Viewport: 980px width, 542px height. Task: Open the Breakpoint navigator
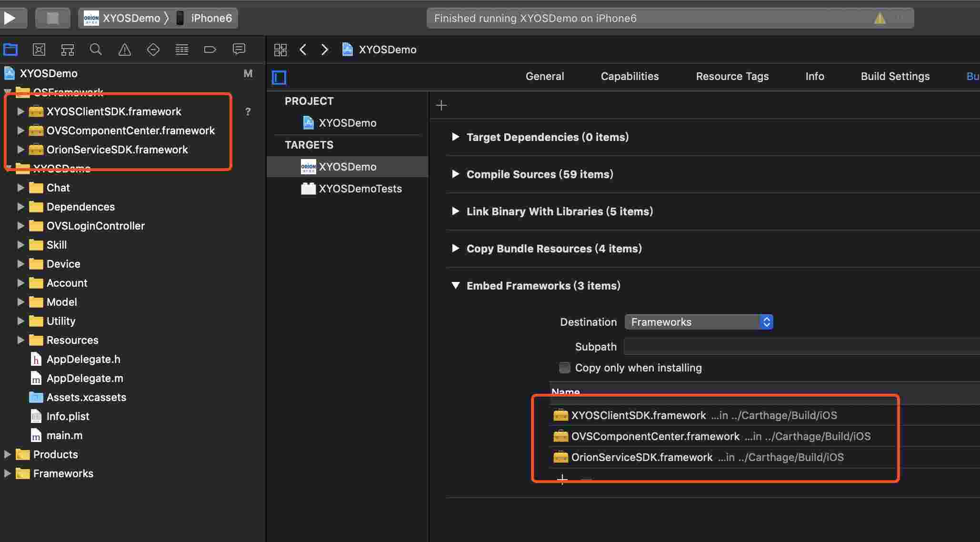point(210,49)
